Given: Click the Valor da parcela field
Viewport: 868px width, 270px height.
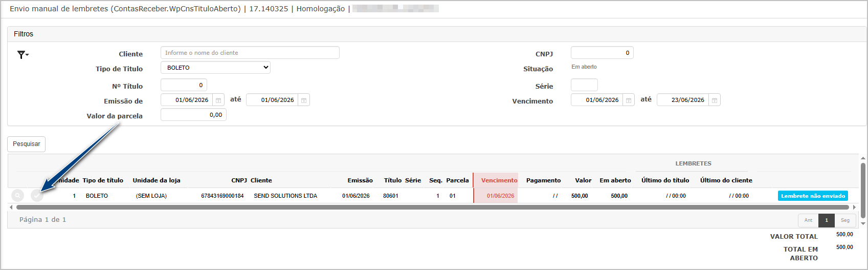Looking at the screenshot, I should coord(193,115).
